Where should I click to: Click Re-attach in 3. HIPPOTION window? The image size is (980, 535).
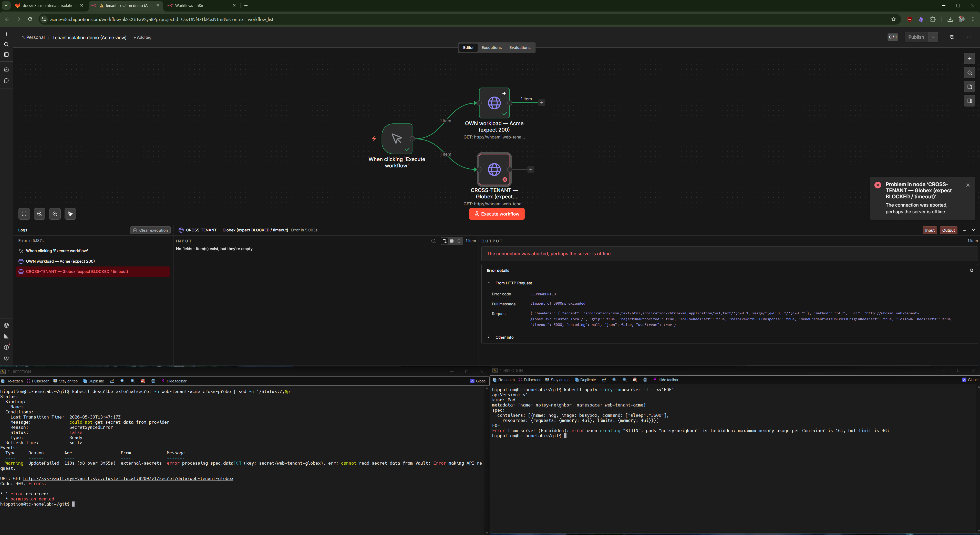pos(12,381)
